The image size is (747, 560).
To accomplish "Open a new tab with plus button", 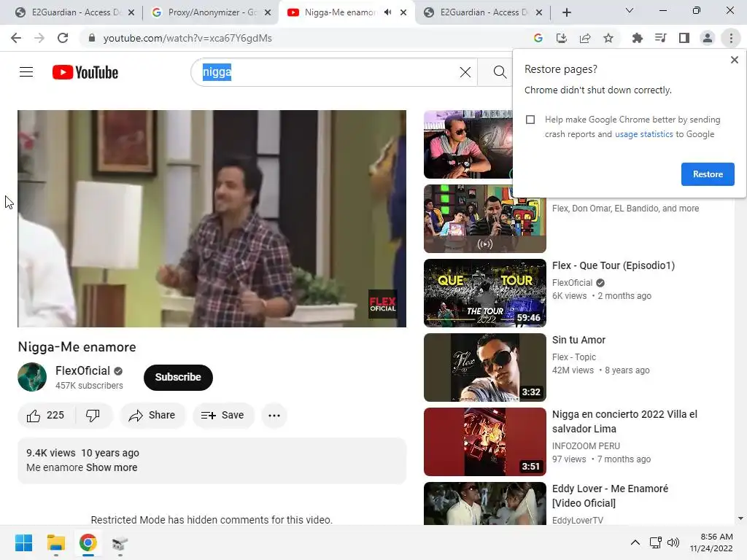I will point(566,12).
